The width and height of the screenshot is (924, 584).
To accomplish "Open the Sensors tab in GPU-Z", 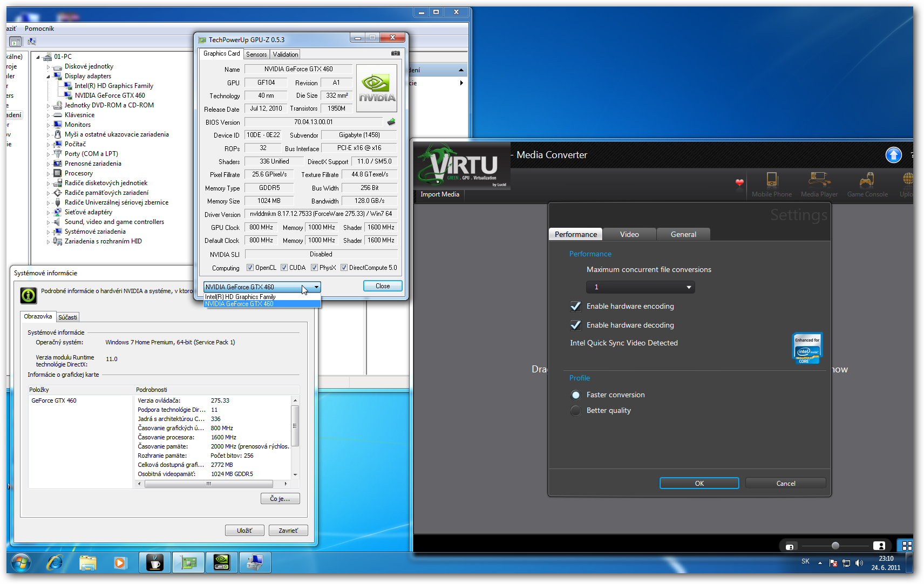I will 256,55.
